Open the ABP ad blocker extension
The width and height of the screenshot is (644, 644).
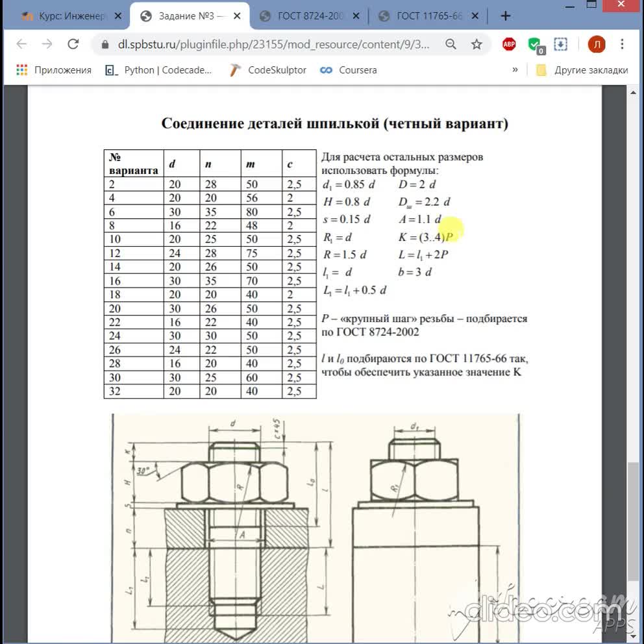pyautogui.click(x=509, y=44)
